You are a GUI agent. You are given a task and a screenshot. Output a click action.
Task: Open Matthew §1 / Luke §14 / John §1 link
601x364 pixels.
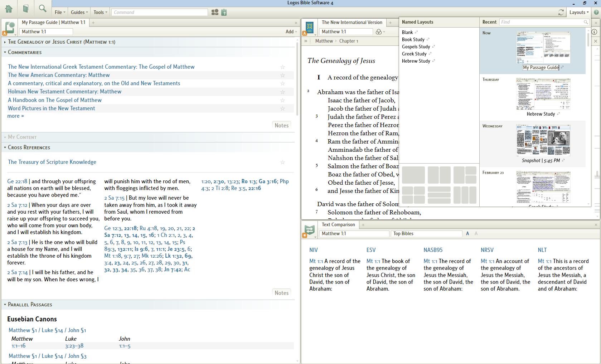pos(47,330)
